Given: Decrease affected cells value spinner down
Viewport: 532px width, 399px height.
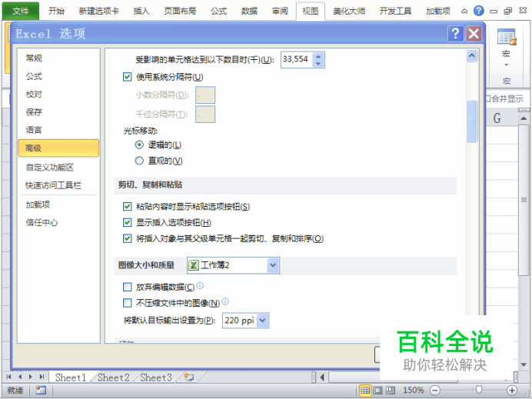Looking at the screenshot, I should [318, 63].
